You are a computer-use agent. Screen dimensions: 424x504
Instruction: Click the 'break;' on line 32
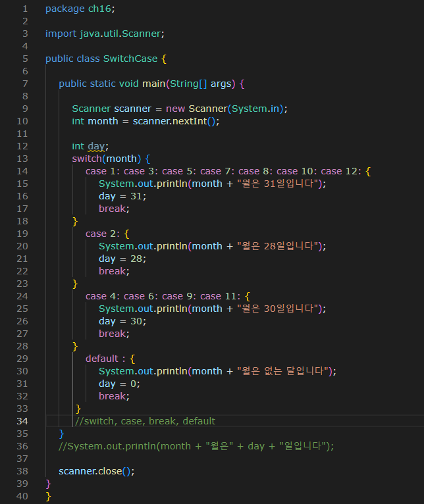[114, 396]
